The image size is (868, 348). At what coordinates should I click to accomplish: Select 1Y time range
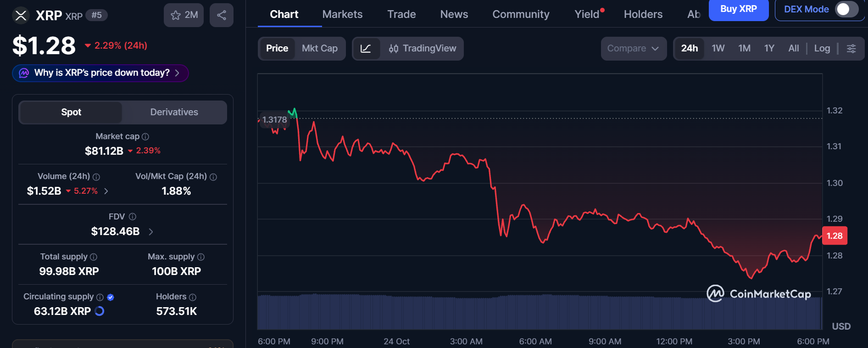[x=769, y=49]
